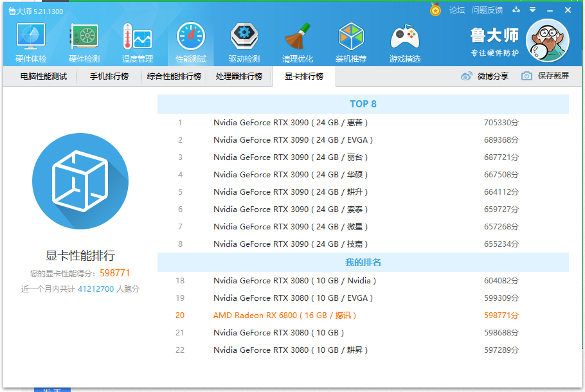Open the title bar dropdown menu arrow

click(532, 10)
